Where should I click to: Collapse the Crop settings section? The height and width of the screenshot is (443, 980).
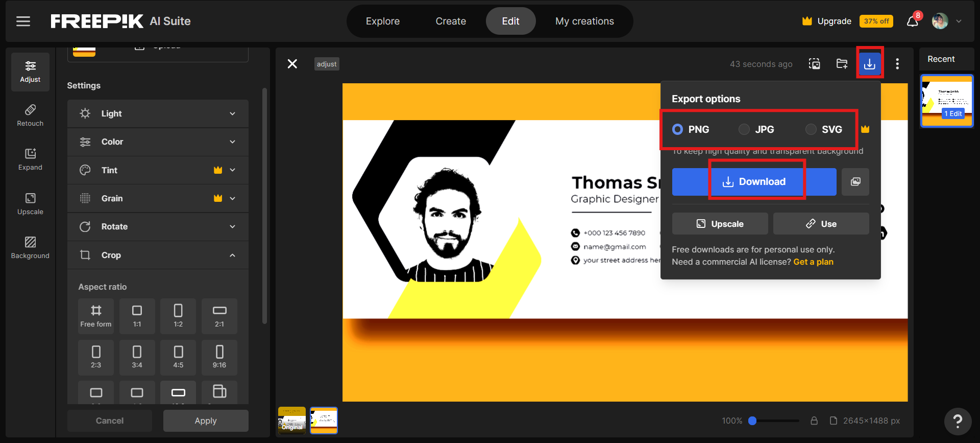pos(158,255)
